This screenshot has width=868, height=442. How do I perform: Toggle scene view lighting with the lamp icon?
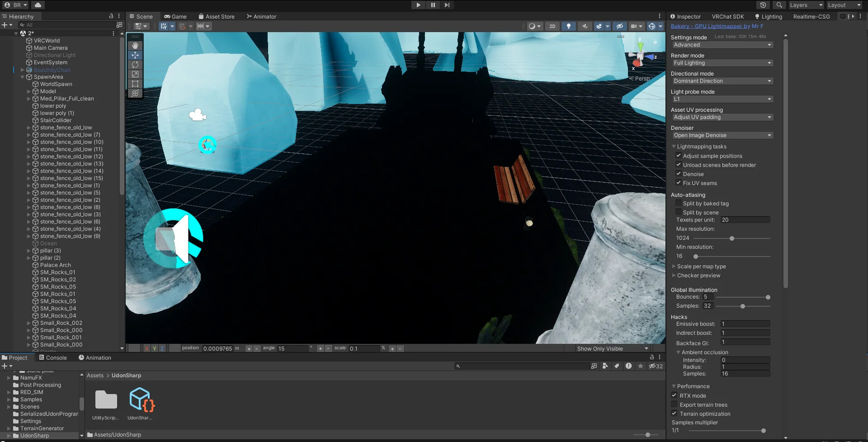[568, 26]
